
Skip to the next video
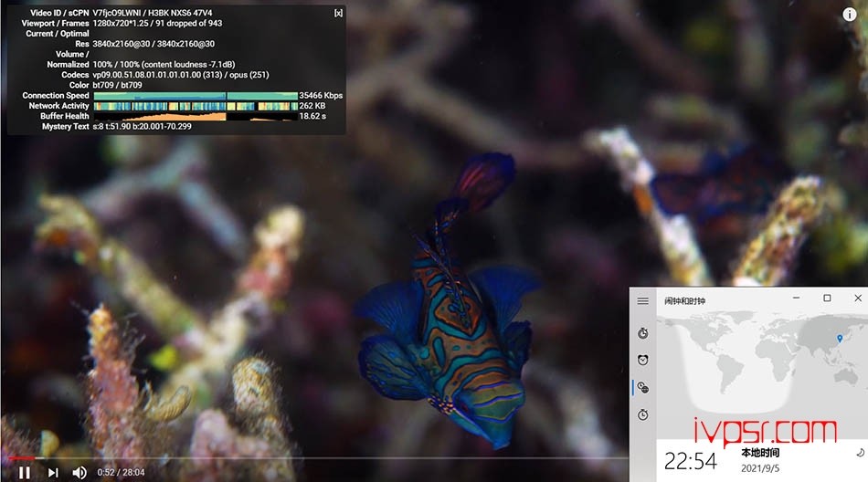53,473
